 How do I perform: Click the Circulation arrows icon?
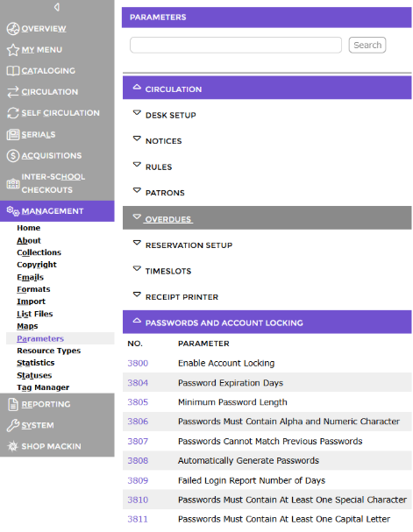(x=13, y=92)
